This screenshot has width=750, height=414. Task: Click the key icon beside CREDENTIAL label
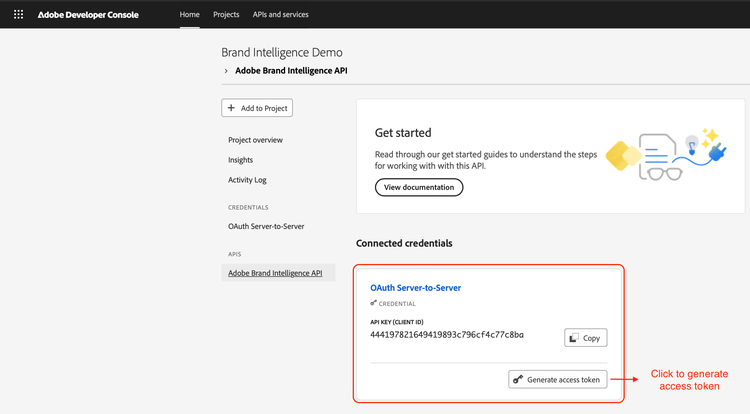(x=374, y=303)
